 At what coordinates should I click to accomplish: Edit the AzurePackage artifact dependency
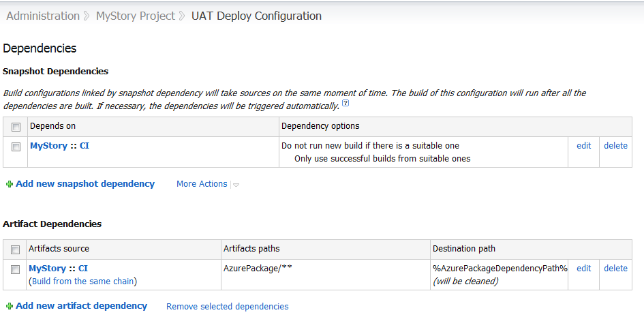pos(583,269)
